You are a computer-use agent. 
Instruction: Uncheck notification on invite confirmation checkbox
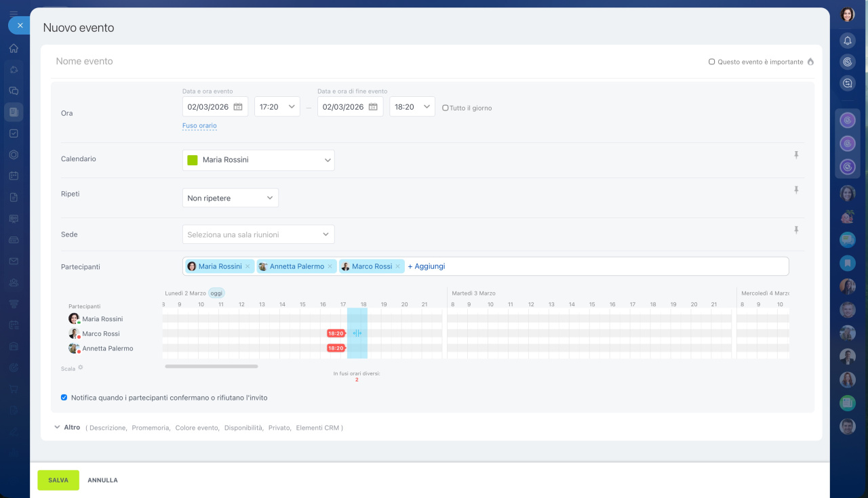[64, 398]
